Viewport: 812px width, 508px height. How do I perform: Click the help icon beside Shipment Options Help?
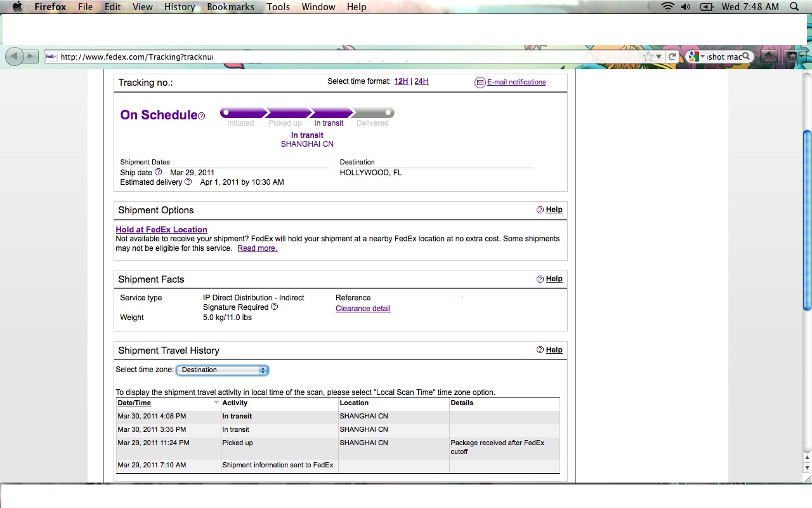point(540,210)
